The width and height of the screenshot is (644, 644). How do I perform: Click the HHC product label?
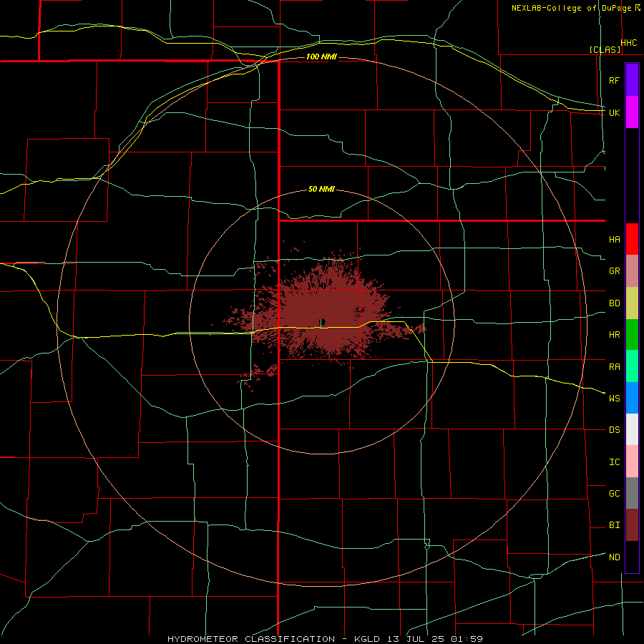tap(629, 43)
